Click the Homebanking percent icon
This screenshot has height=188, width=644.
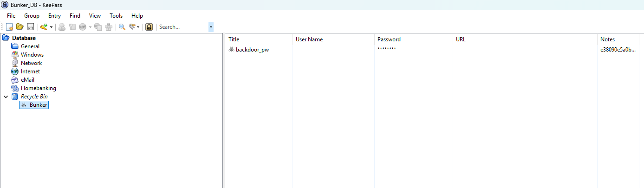(15, 88)
